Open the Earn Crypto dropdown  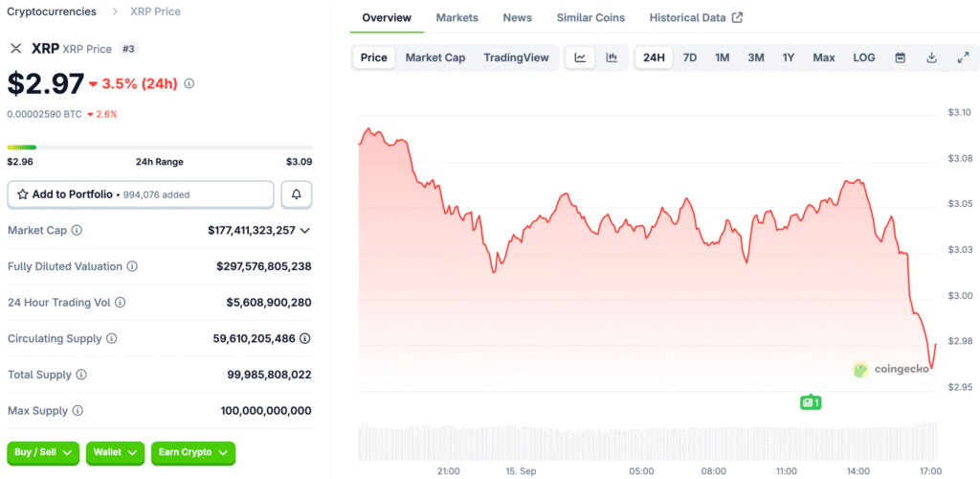pyautogui.click(x=193, y=452)
